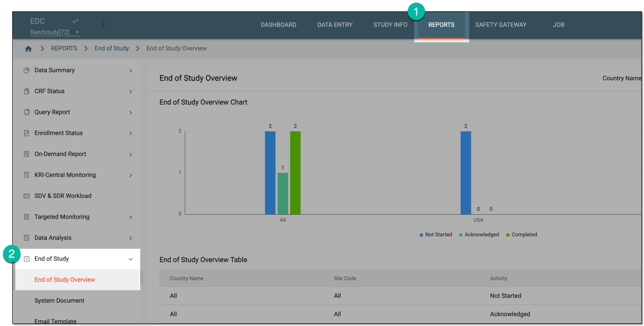Click the Country Name filter label

pyautogui.click(x=621, y=78)
